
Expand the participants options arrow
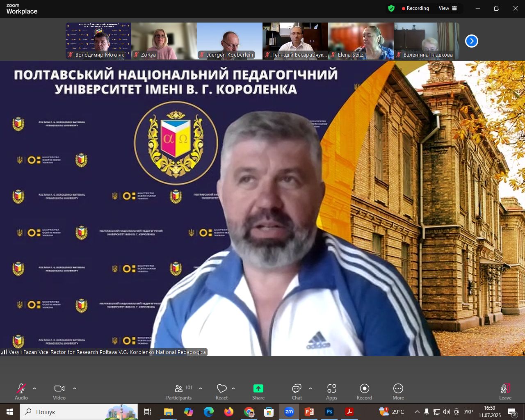coord(201,388)
